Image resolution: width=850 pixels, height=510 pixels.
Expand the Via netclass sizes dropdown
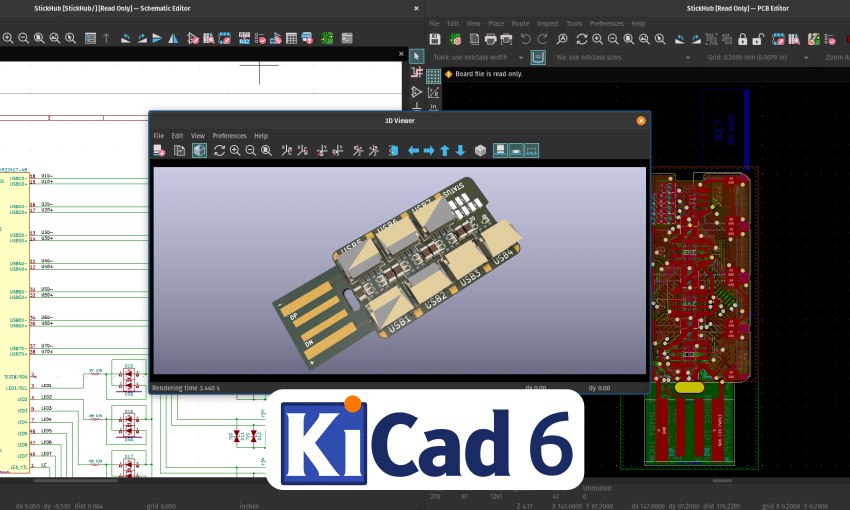(690, 57)
